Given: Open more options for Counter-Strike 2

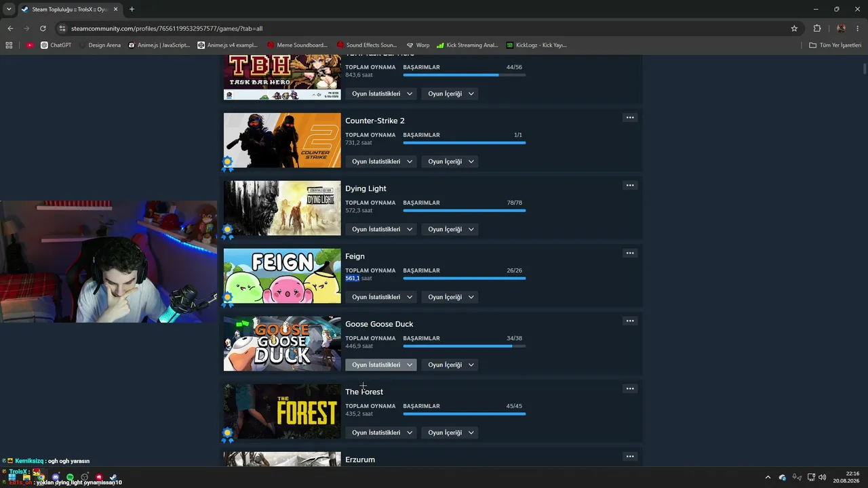Looking at the screenshot, I should 630,118.
